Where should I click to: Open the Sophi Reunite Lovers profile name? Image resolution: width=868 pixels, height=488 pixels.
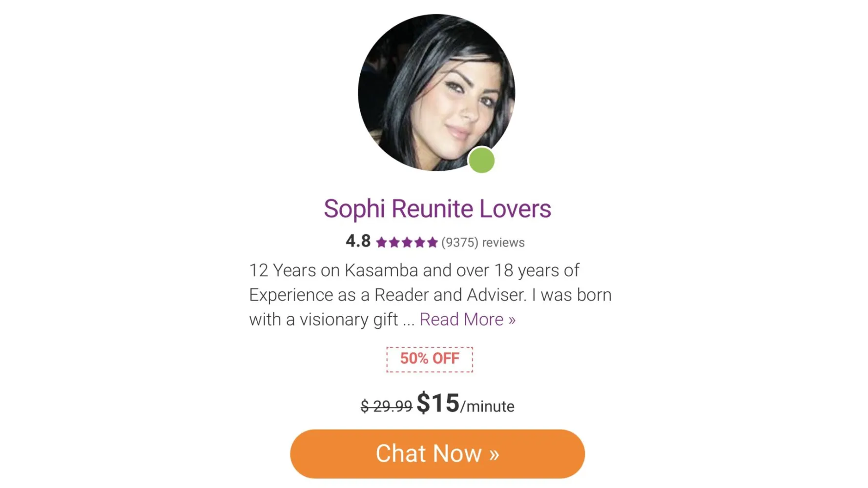[x=437, y=209]
